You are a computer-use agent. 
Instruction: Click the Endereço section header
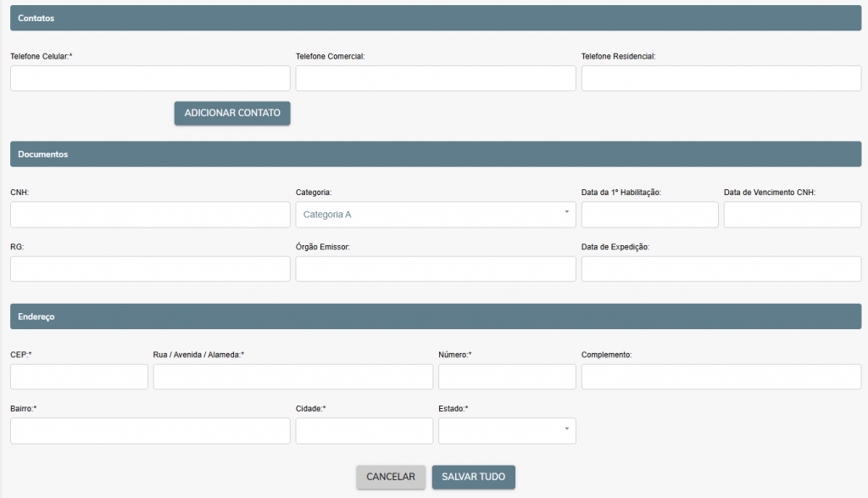(x=436, y=316)
